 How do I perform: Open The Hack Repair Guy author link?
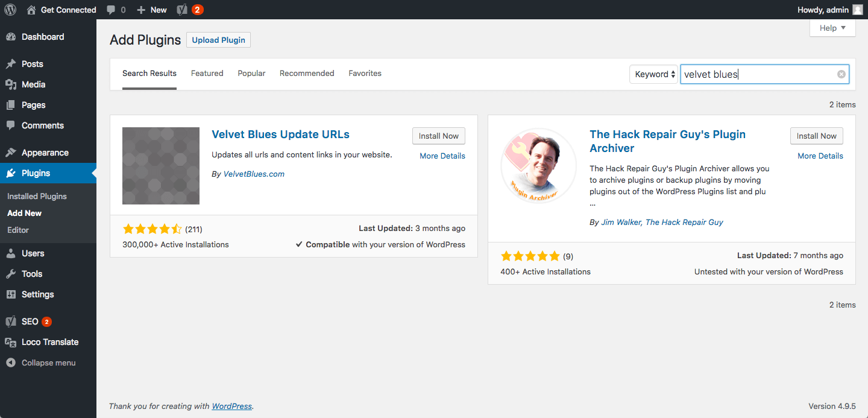[684, 222]
